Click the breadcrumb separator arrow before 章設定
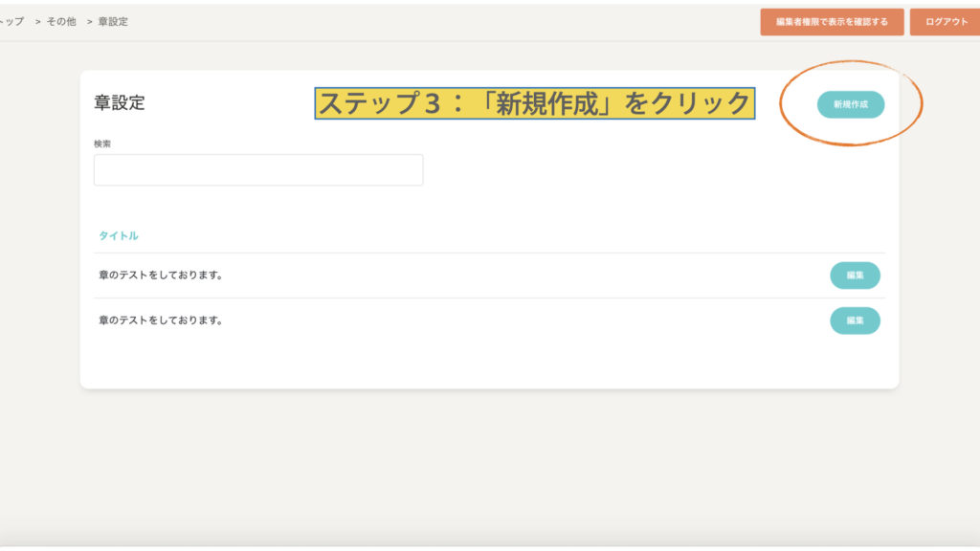 tap(89, 21)
